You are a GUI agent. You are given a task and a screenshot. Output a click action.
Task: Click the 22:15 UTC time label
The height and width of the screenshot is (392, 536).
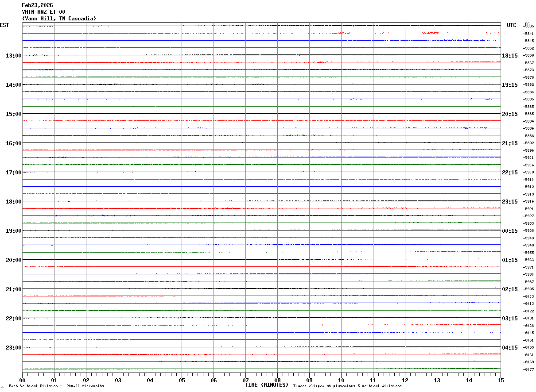point(510,172)
